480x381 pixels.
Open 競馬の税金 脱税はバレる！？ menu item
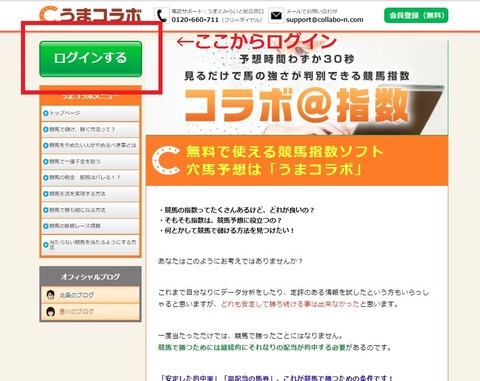90,178
